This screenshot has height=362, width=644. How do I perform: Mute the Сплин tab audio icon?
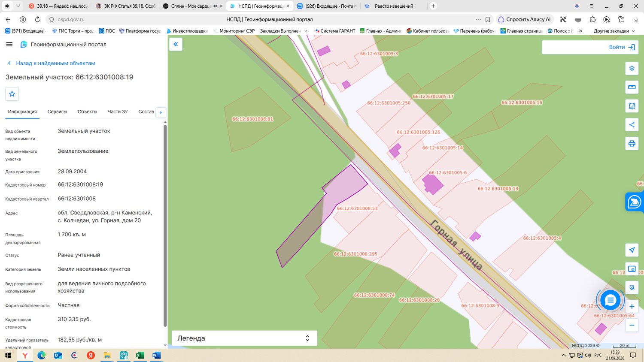point(215,6)
